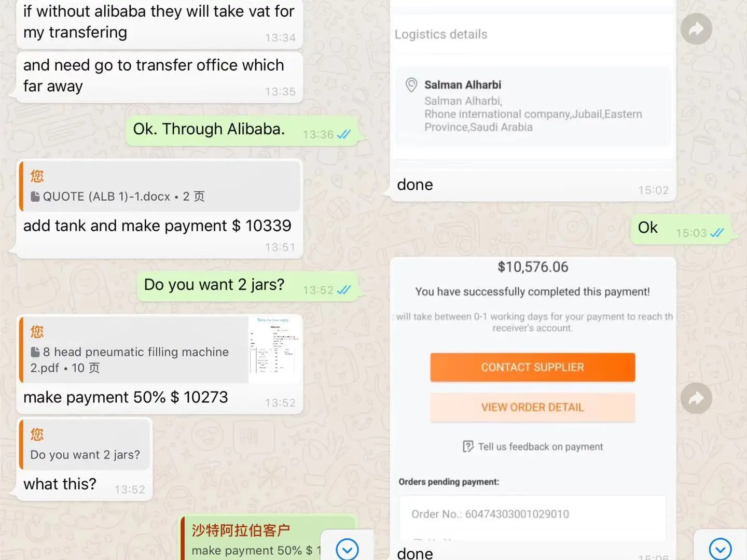Open the QUOTE (ALB 1)-1.docx file icon

point(35,197)
